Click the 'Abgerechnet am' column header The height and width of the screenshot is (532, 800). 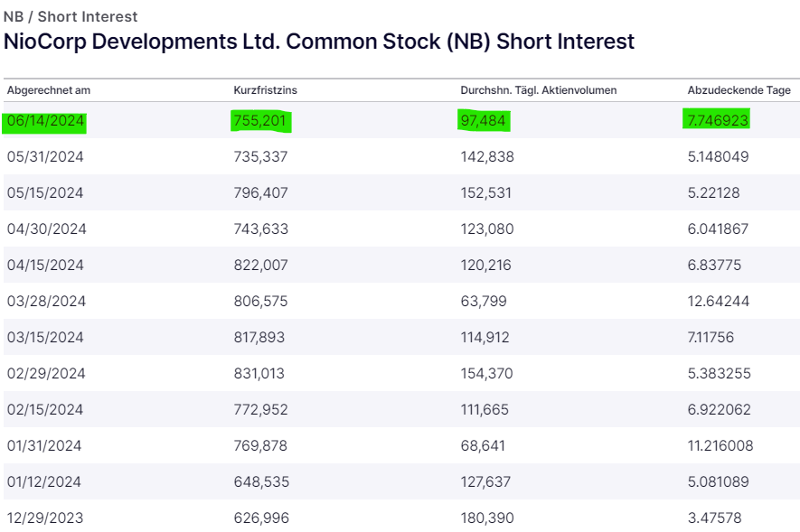click(49, 90)
